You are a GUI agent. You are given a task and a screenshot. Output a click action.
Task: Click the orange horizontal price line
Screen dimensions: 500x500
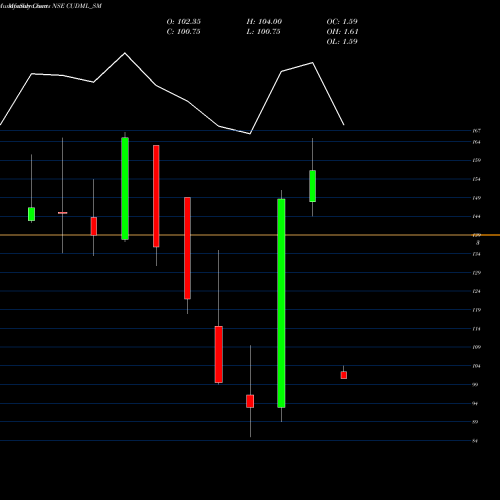(250, 235)
